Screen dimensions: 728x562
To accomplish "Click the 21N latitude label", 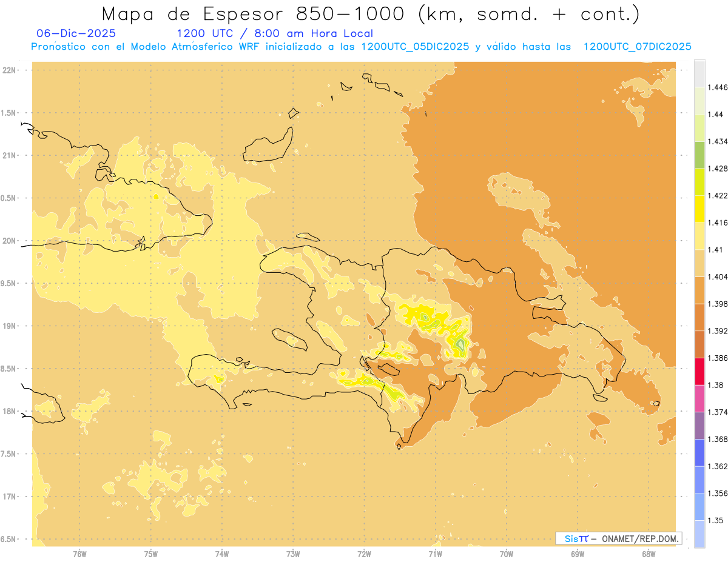I will point(10,156).
